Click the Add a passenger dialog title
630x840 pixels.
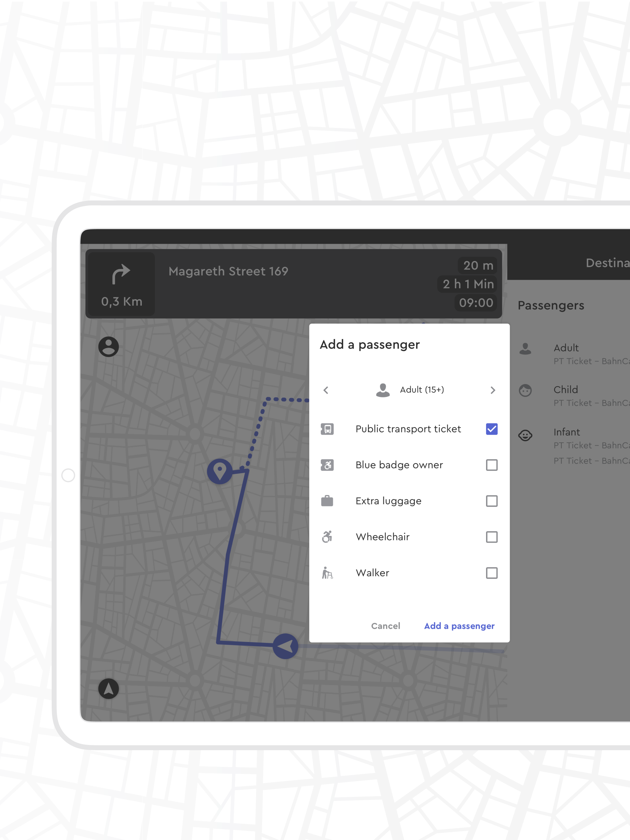(369, 345)
